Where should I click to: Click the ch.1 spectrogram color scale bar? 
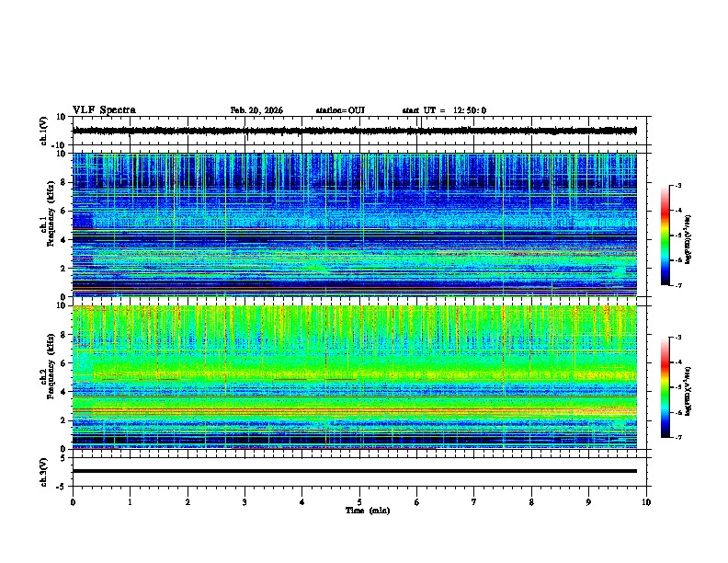point(665,236)
